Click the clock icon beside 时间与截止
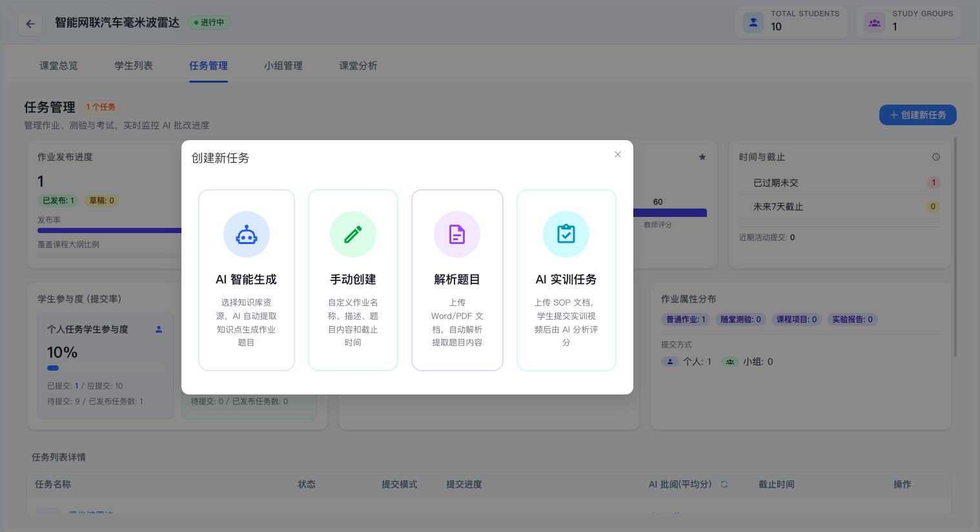 coord(936,157)
